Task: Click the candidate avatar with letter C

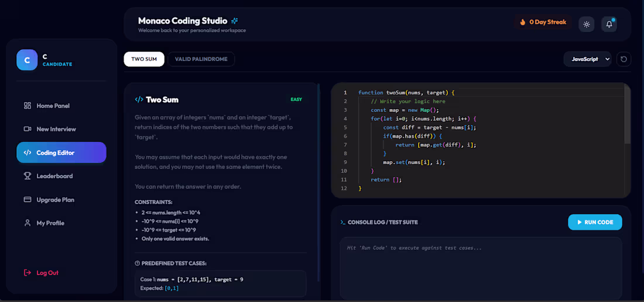Action: click(27, 60)
